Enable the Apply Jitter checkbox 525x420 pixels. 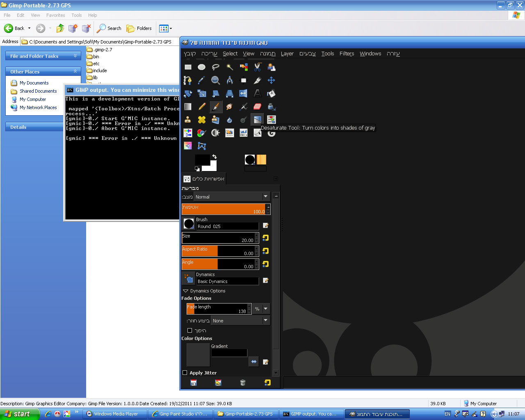click(x=185, y=373)
